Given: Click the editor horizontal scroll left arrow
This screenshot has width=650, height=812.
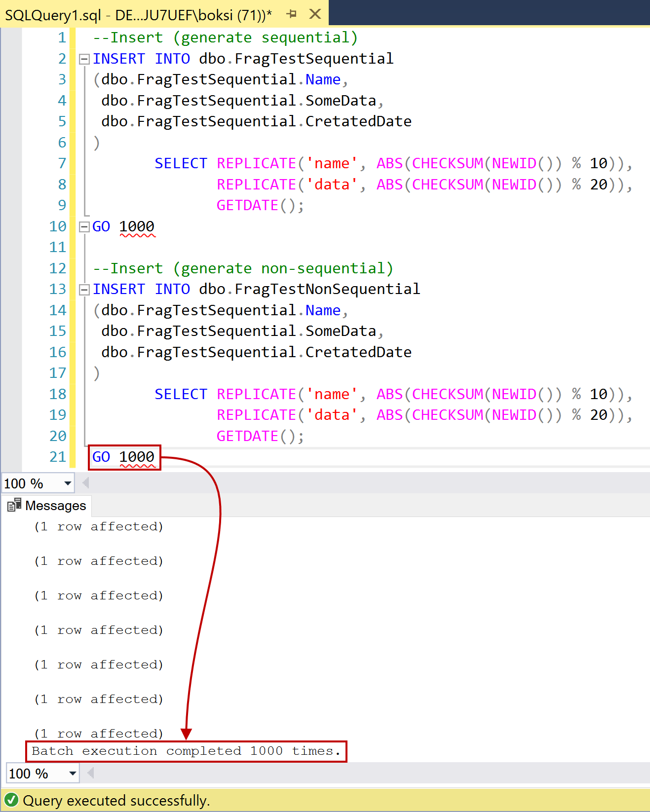Looking at the screenshot, I should 86,483.
